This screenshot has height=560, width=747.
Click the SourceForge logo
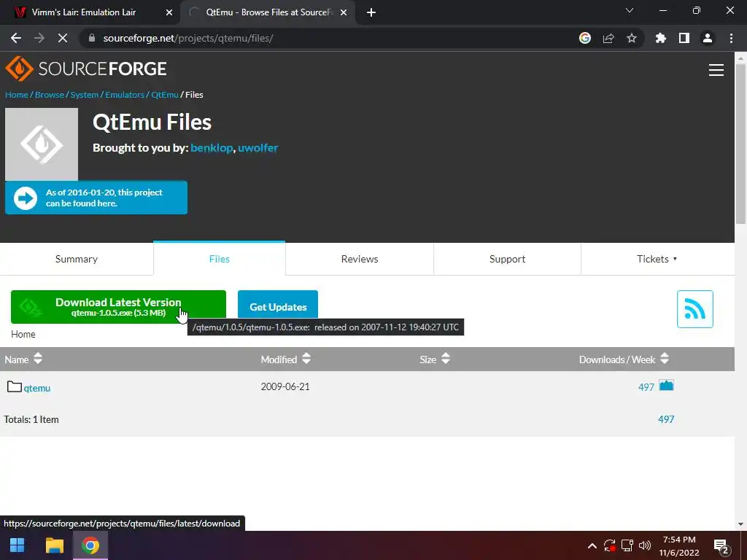coord(86,69)
